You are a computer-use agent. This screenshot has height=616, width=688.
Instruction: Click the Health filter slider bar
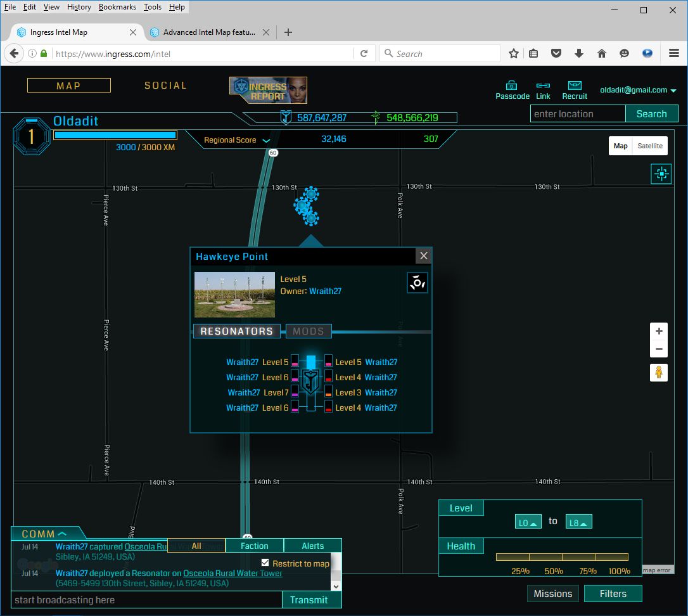562,557
